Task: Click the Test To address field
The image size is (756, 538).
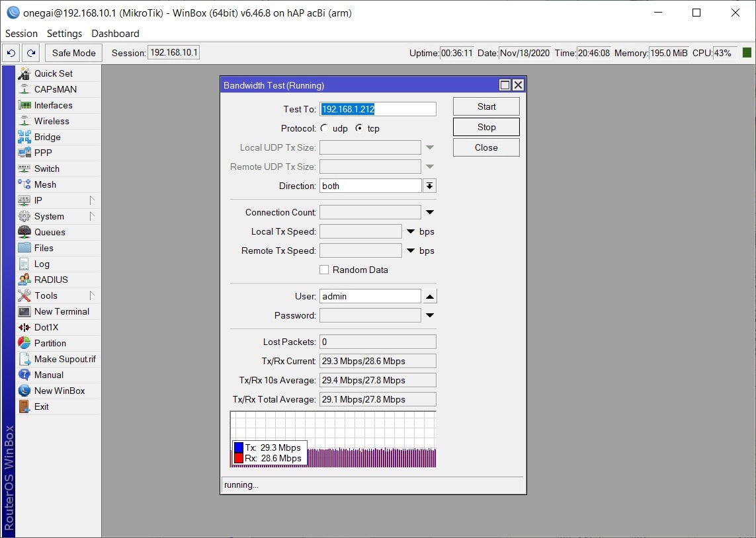Action: 378,109
